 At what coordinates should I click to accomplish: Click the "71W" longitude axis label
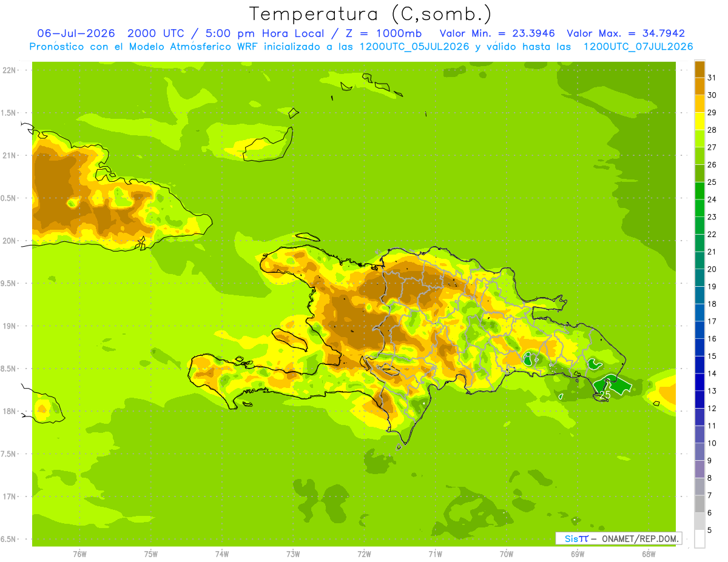435,554
